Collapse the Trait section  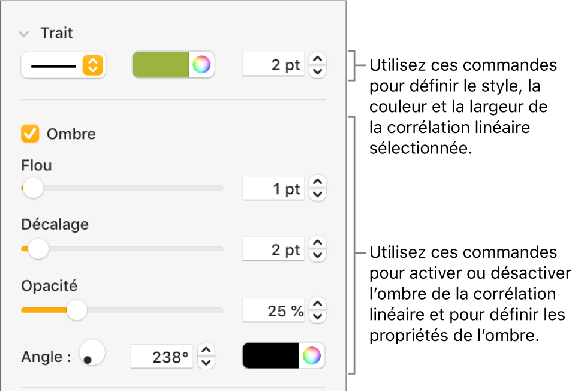(24, 34)
